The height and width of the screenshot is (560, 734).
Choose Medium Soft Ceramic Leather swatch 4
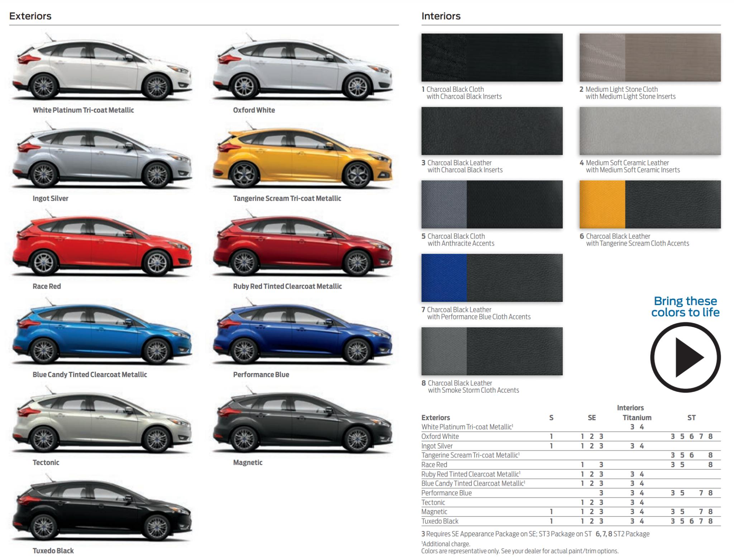pos(650,131)
